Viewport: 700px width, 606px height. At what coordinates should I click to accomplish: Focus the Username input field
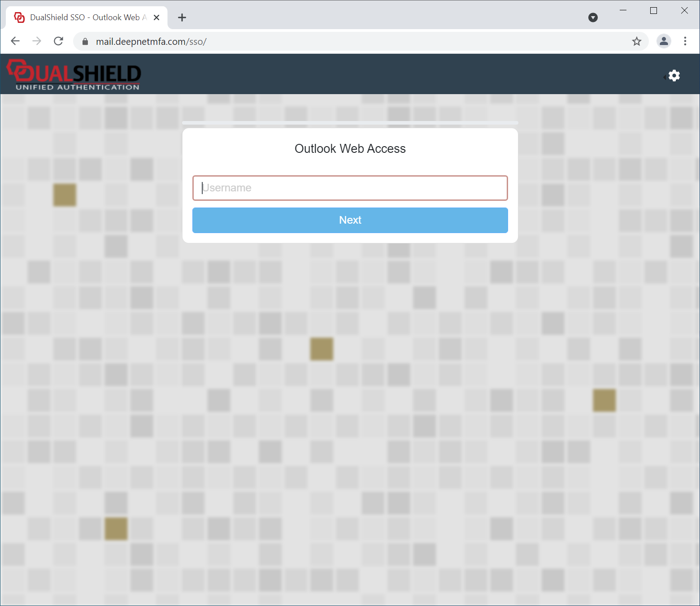350,188
